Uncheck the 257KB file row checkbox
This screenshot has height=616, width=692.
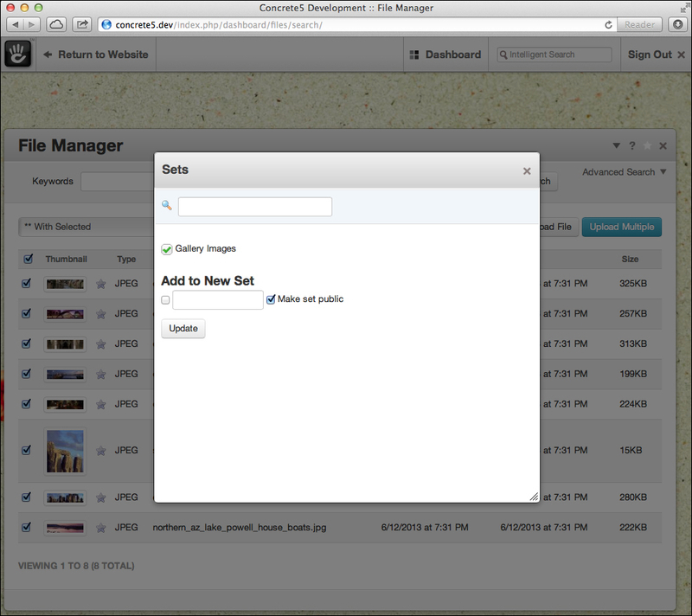[27, 313]
